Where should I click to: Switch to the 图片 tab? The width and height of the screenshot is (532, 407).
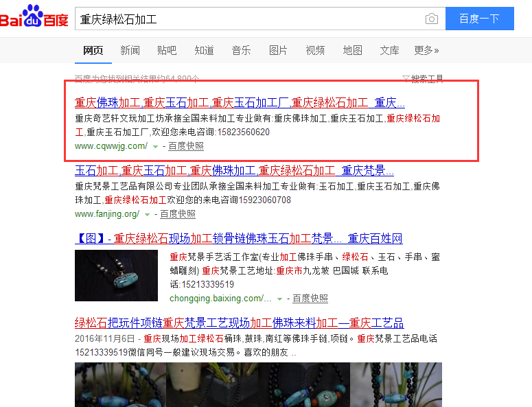pyautogui.click(x=278, y=51)
